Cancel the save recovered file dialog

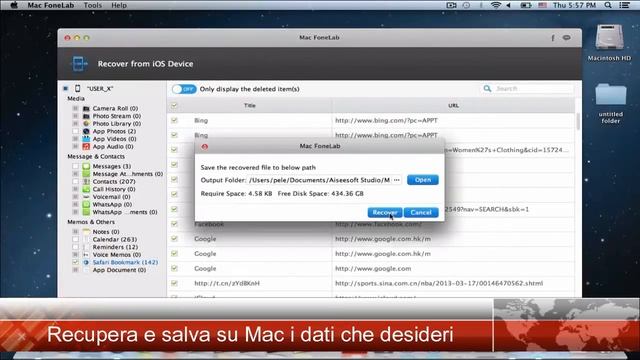coord(421,212)
